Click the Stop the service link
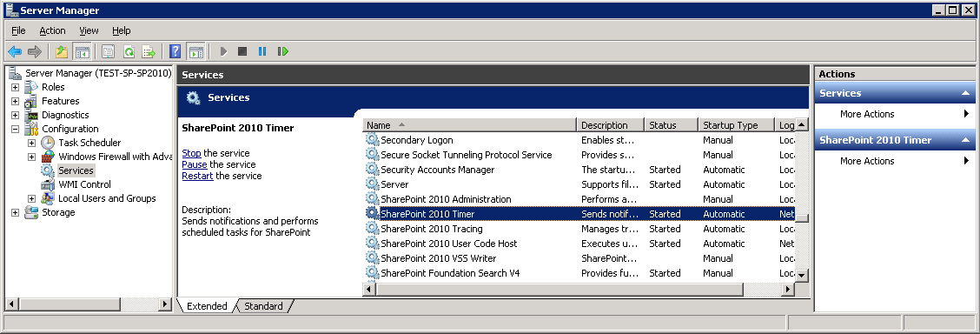Viewport: 980px width, 334px height. (x=191, y=153)
